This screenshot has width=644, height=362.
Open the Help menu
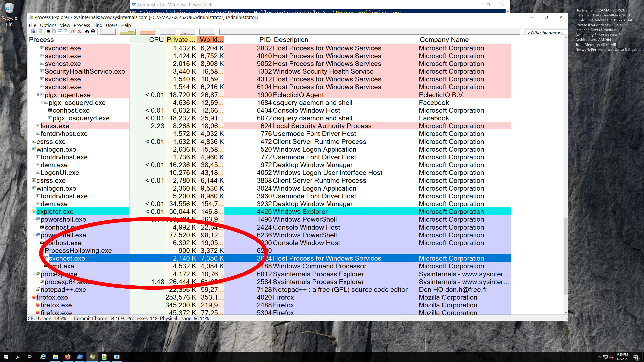(x=126, y=25)
